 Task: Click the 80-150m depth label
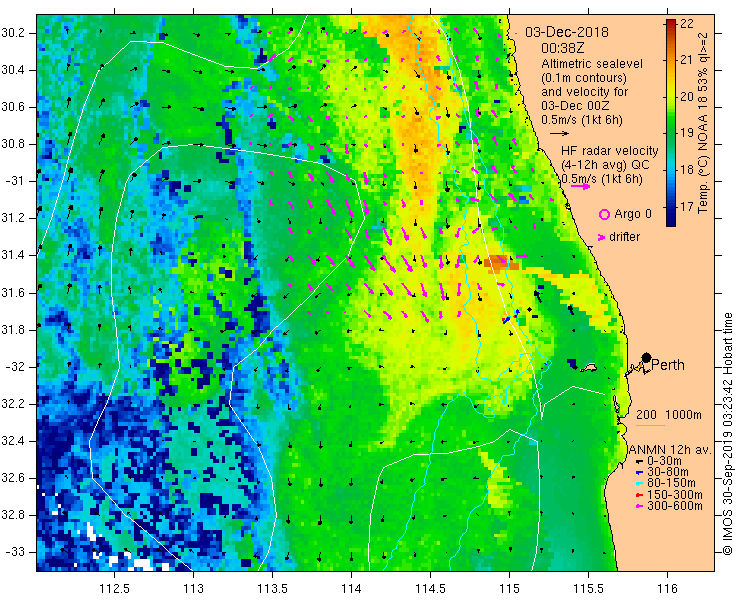point(671,483)
